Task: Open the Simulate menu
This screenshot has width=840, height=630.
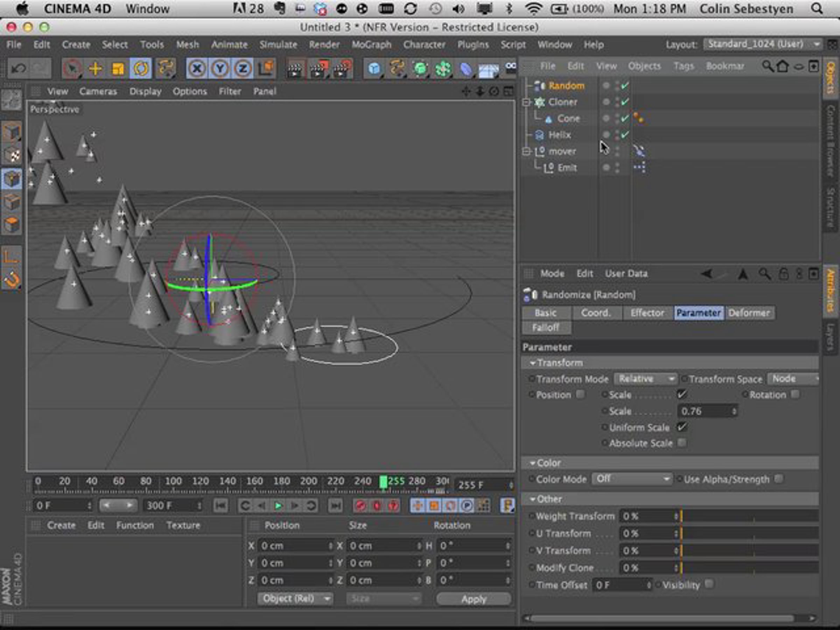Action: (x=278, y=45)
